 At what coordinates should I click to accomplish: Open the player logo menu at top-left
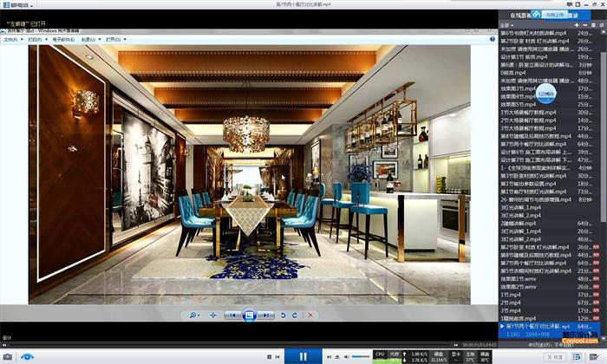tap(17, 5)
